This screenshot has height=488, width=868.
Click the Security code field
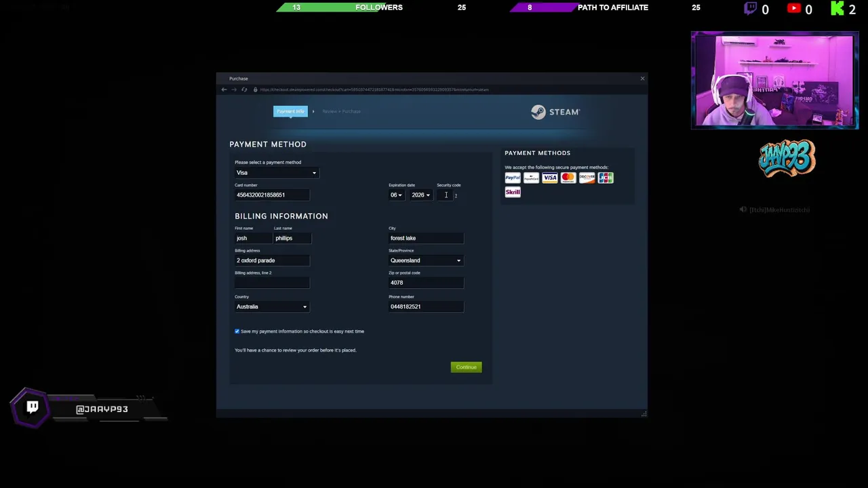coord(444,195)
